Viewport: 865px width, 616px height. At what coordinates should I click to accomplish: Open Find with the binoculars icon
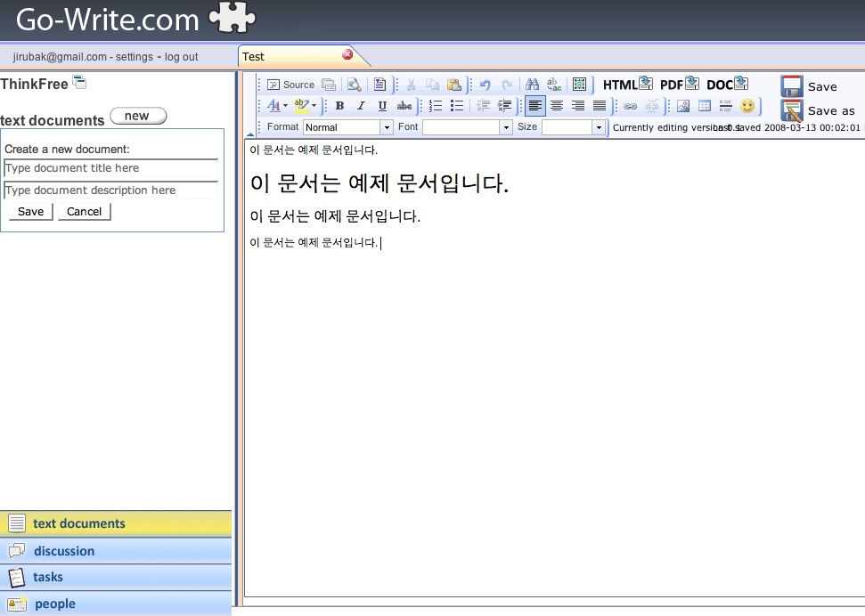[533, 85]
